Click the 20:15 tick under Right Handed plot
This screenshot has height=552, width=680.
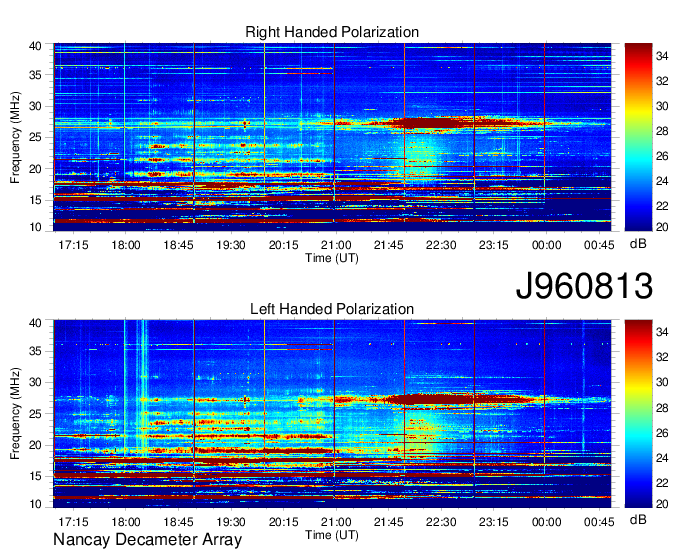point(284,245)
